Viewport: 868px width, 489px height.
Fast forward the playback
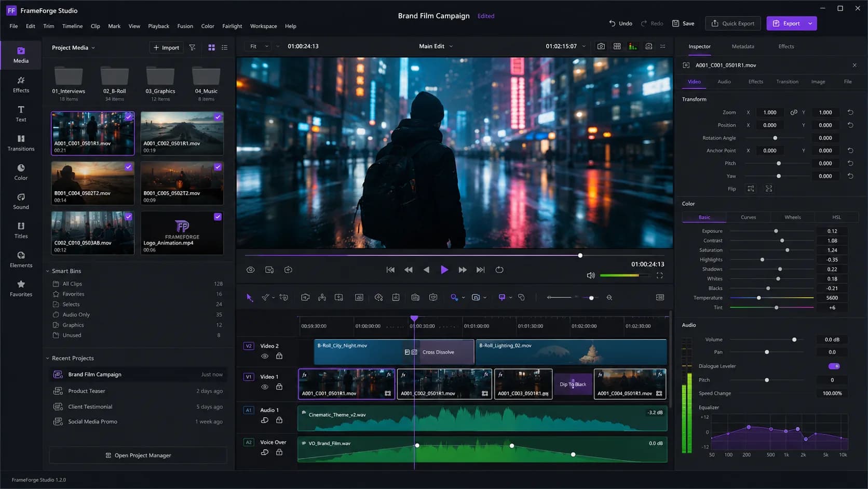pyautogui.click(x=463, y=270)
